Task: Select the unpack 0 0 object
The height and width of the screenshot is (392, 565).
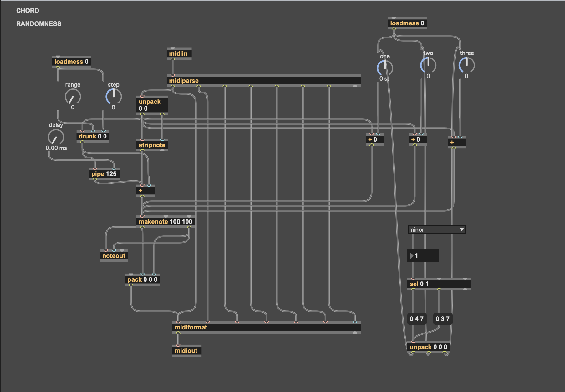Action: [152, 105]
